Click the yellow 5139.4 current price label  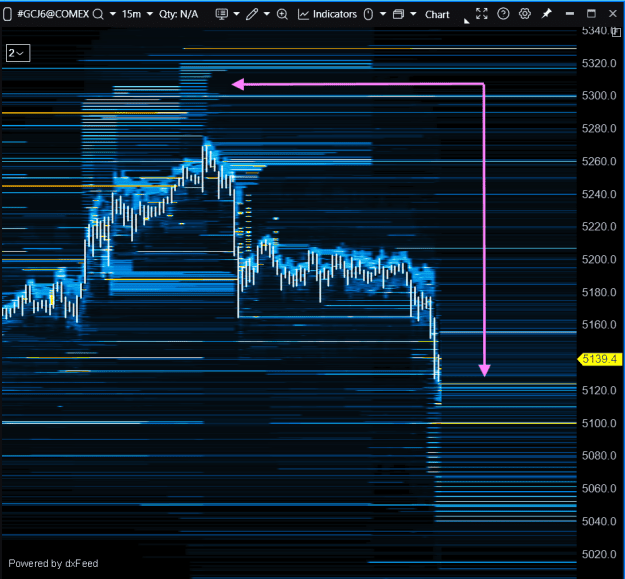599,359
